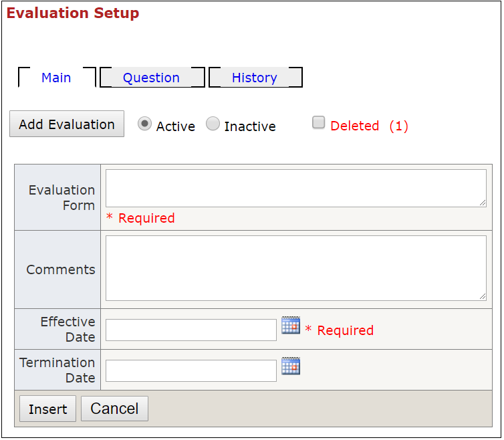Click the Effective Date field label

click(68, 330)
